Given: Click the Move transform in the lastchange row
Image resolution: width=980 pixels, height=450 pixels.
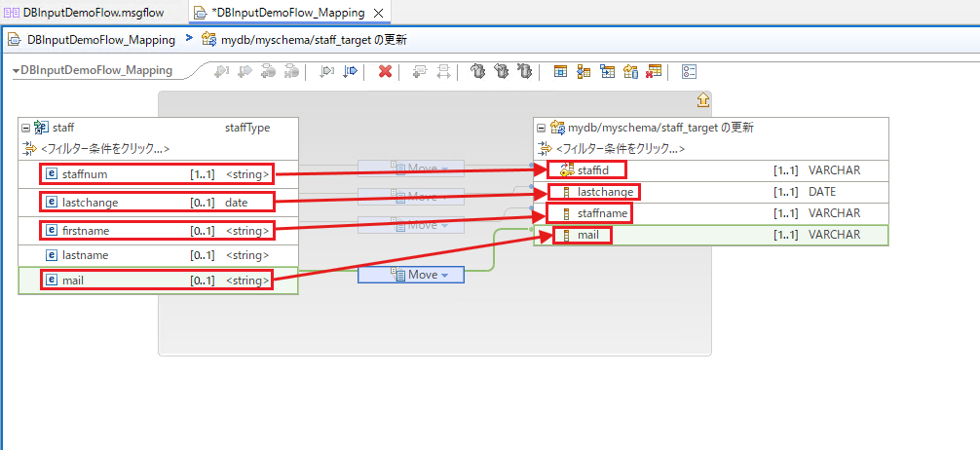Looking at the screenshot, I should coord(411,197).
